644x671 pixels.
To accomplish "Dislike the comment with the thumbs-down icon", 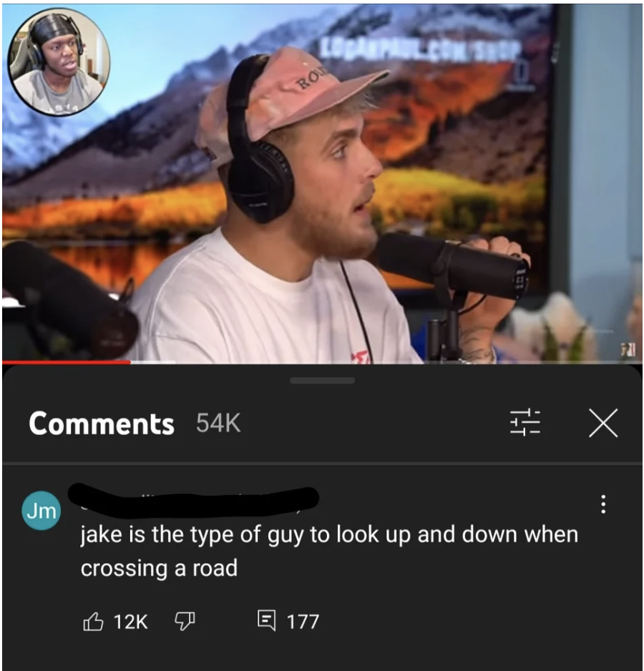I will 185,622.
